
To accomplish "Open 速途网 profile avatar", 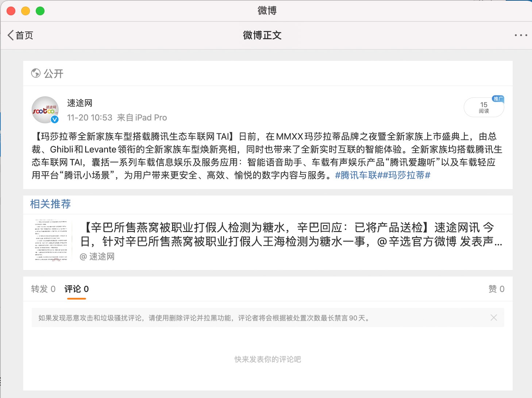I will click(45, 110).
